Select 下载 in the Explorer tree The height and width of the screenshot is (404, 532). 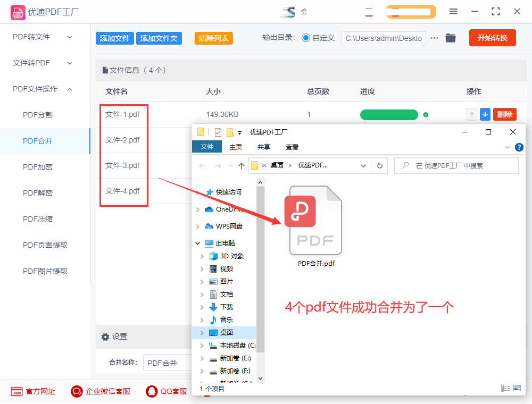coord(226,307)
